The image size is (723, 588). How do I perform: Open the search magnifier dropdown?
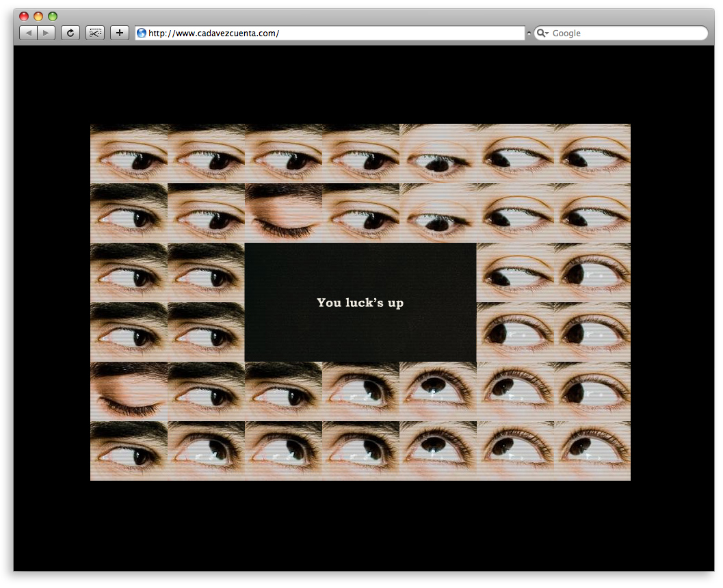542,33
